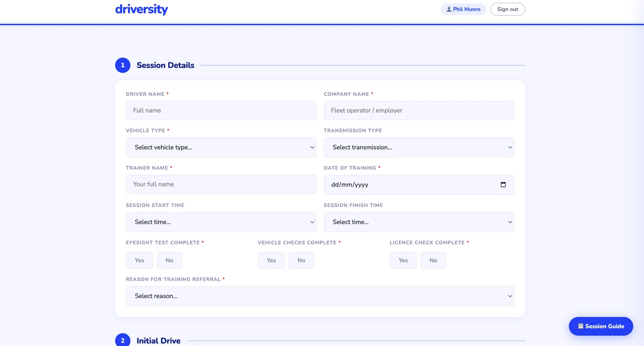Viewport: 644px width, 346px height.
Task: Click the Driver Name field
Action: coord(221,110)
